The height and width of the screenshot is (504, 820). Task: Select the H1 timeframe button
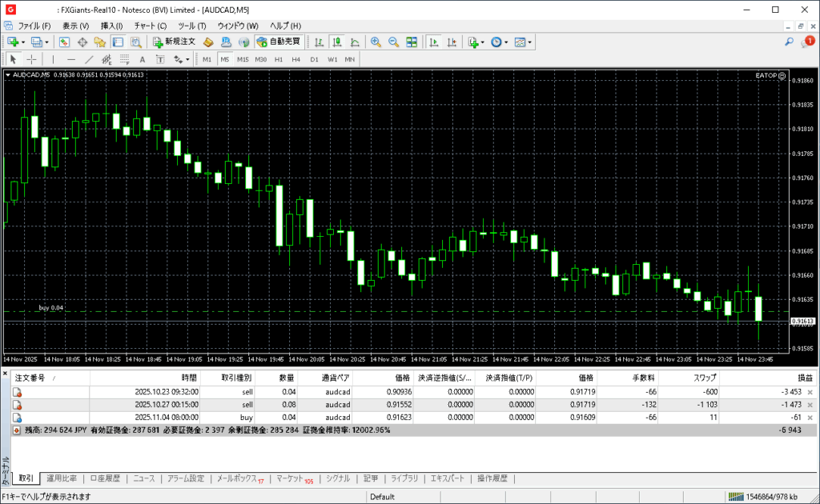click(x=279, y=59)
